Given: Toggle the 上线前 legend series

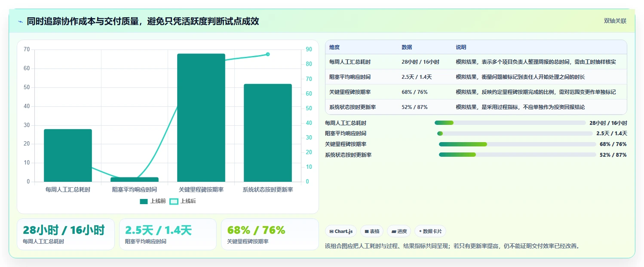Looking at the screenshot, I should coord(153,201).
